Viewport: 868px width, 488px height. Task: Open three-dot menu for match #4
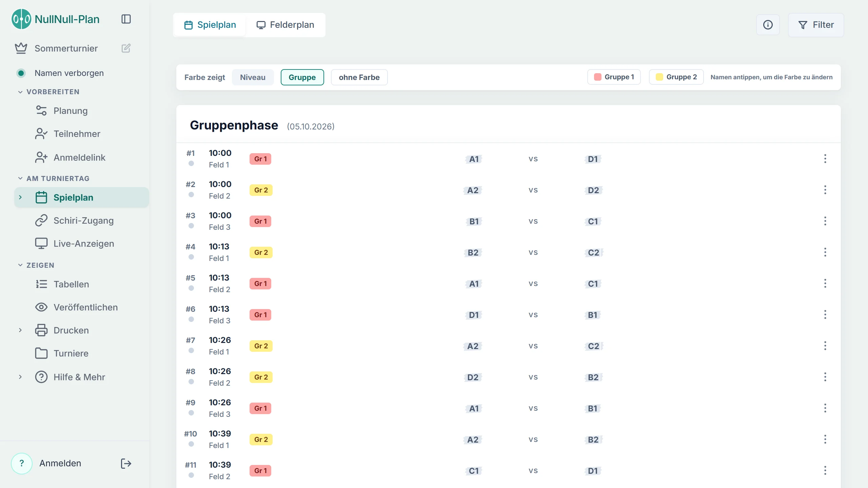coord(825,252)
